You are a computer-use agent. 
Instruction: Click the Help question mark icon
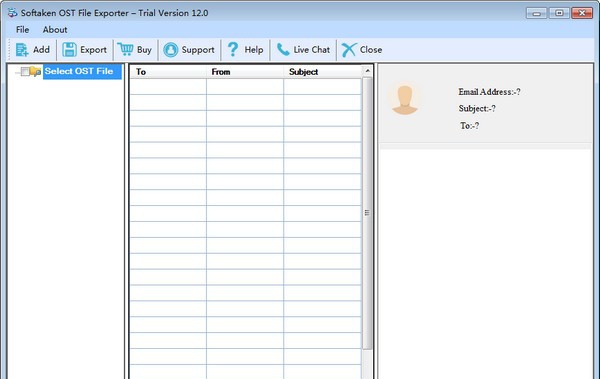click(233, 49)
